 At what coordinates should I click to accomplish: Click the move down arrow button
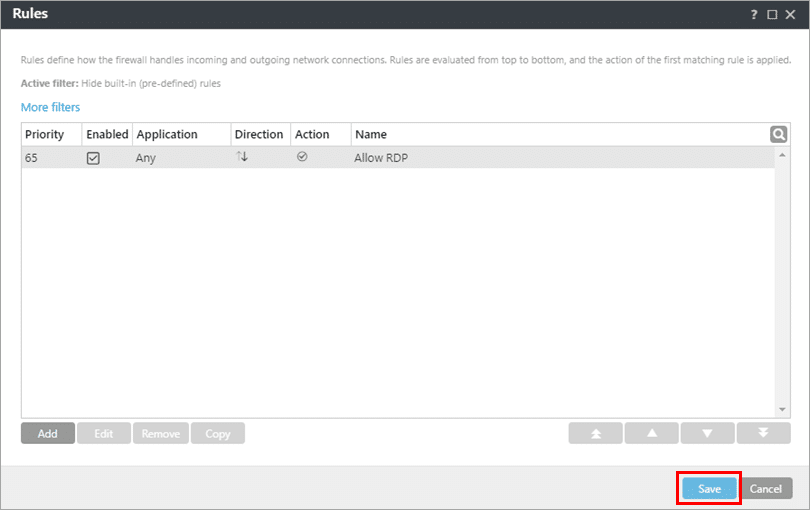click(x=707, y=434)
